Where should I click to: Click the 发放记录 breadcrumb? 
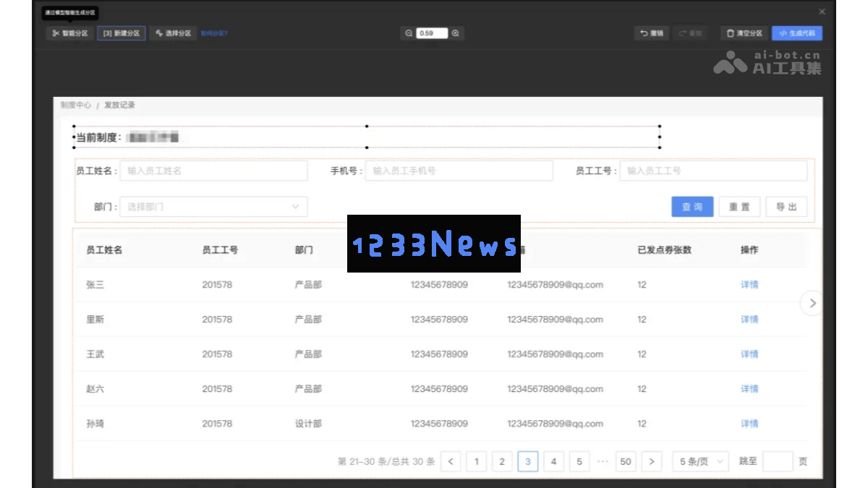click(x=119, y=105)
